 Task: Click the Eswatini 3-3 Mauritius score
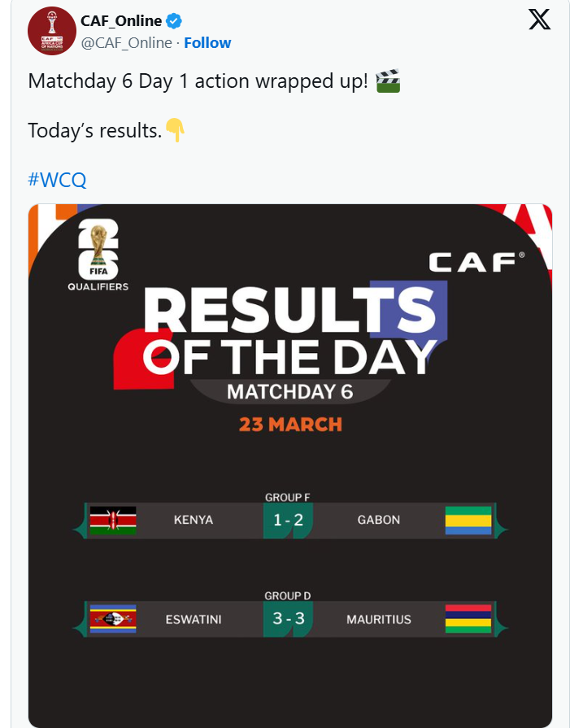288,619
